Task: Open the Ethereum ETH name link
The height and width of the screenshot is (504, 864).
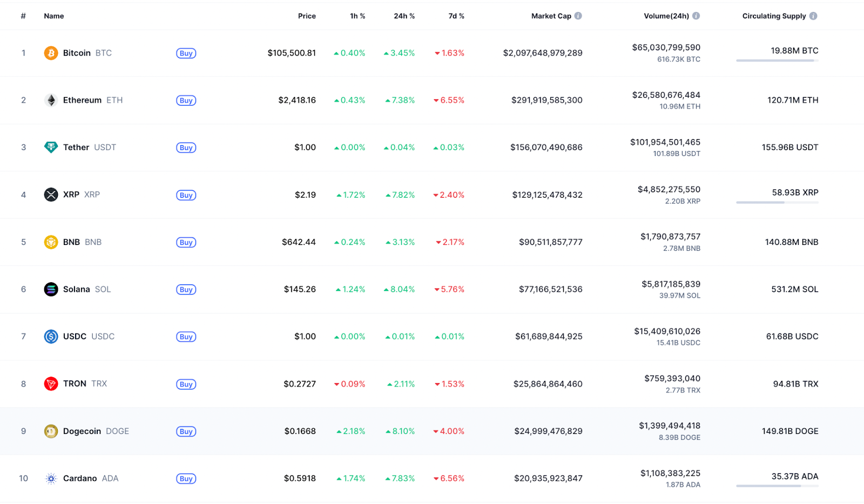Action: point(93,100)
